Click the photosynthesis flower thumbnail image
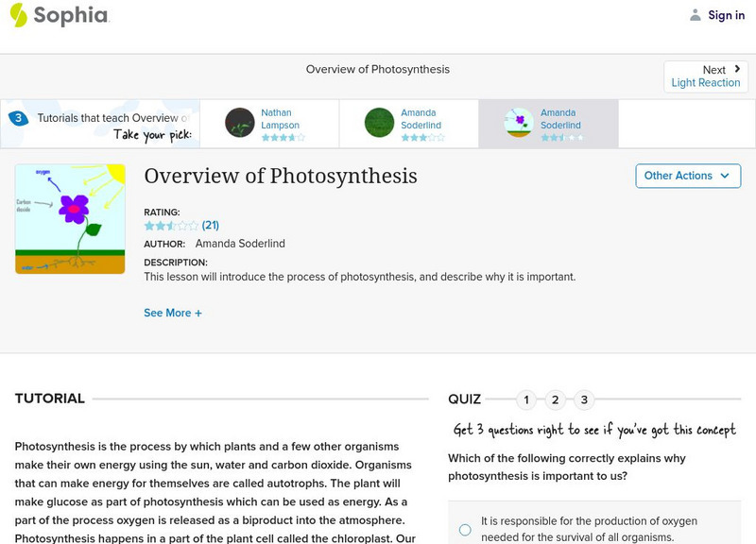The image size is (756, 544). [x=70, y=219]
